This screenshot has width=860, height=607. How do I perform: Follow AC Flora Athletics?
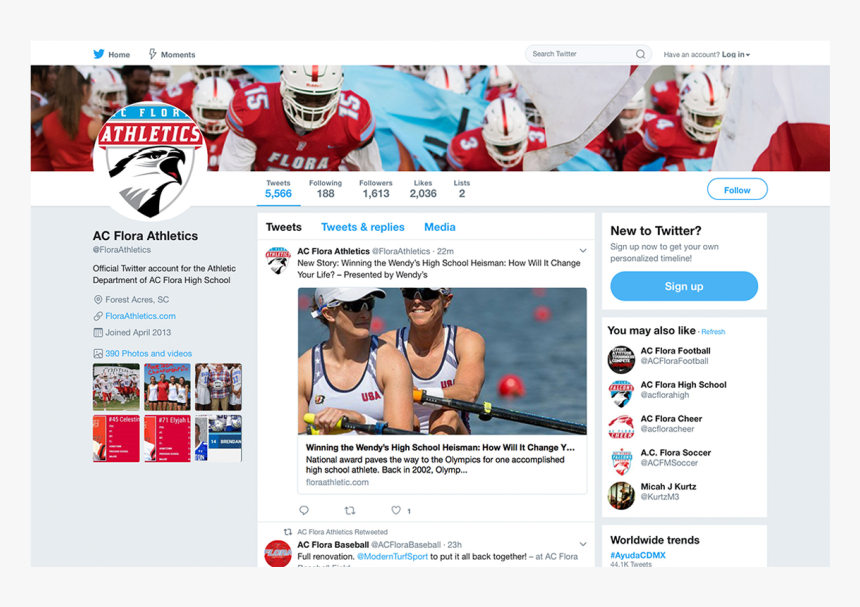tap(737, 189)
